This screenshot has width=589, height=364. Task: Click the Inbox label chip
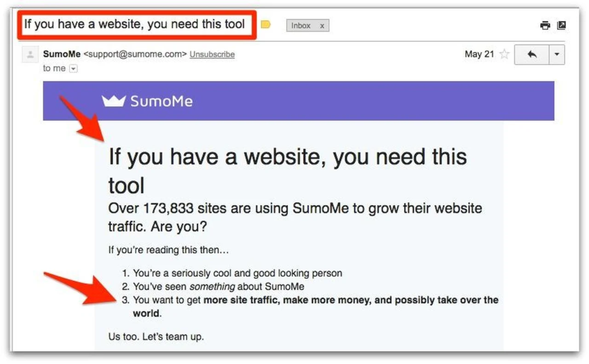[301, 25]
